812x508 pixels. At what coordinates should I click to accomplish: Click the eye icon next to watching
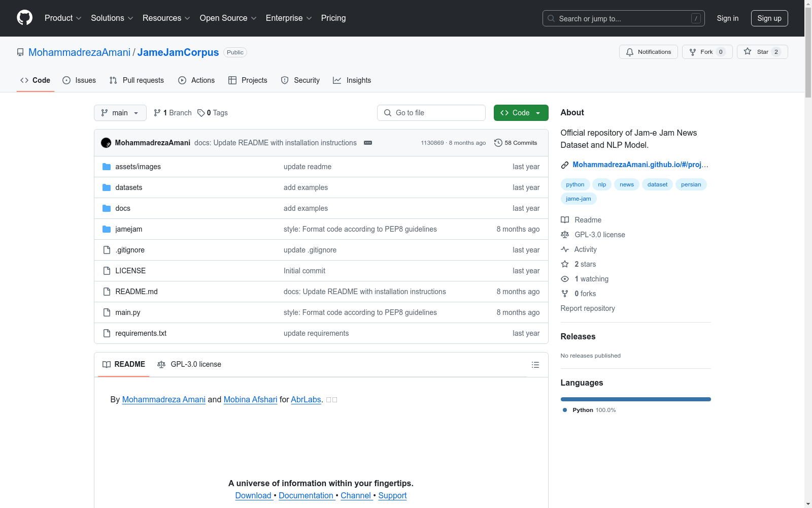click(565, 279)
